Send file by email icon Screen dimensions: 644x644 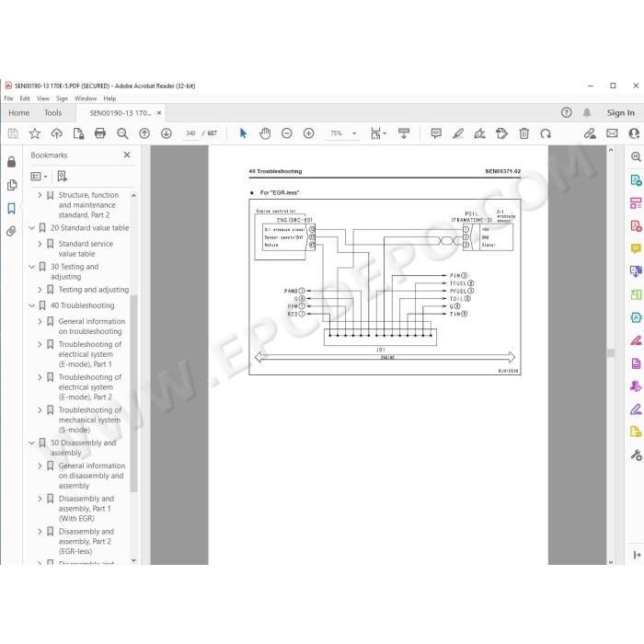[x=612, y=133]
